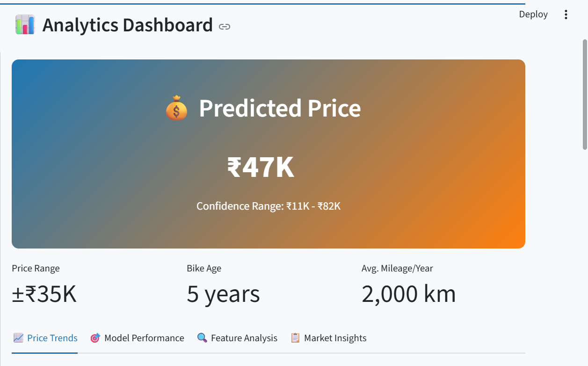This screenshot has height=366, width=588.
Task: Go to the Market Insights tab
Action: (328, 338)
